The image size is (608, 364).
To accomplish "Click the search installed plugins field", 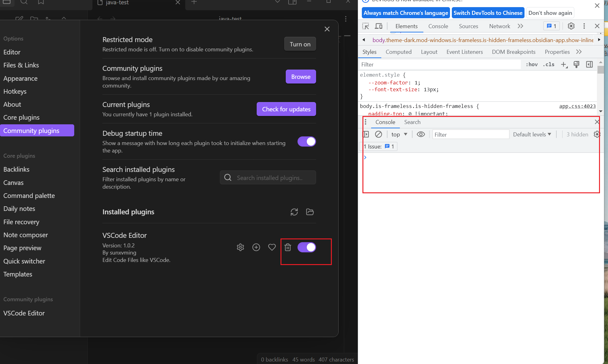I will (268, 178).
